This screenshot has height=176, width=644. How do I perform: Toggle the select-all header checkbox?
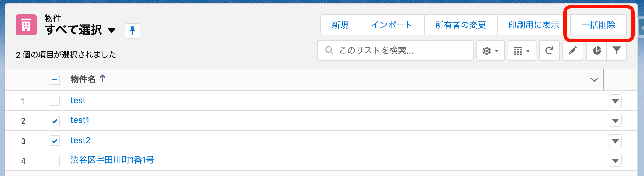55,79
